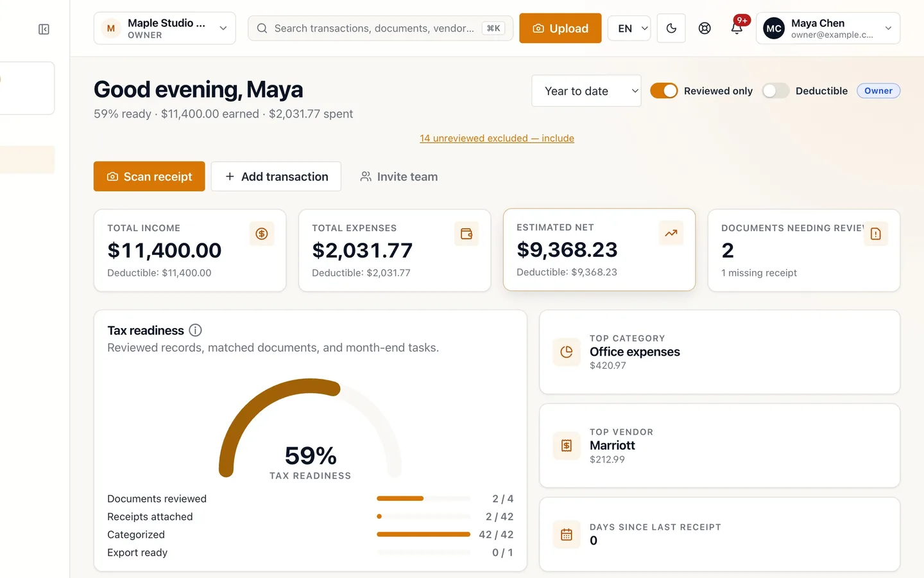
Task: Expand the Maya Chen account menu chevron
Action: 889,28
